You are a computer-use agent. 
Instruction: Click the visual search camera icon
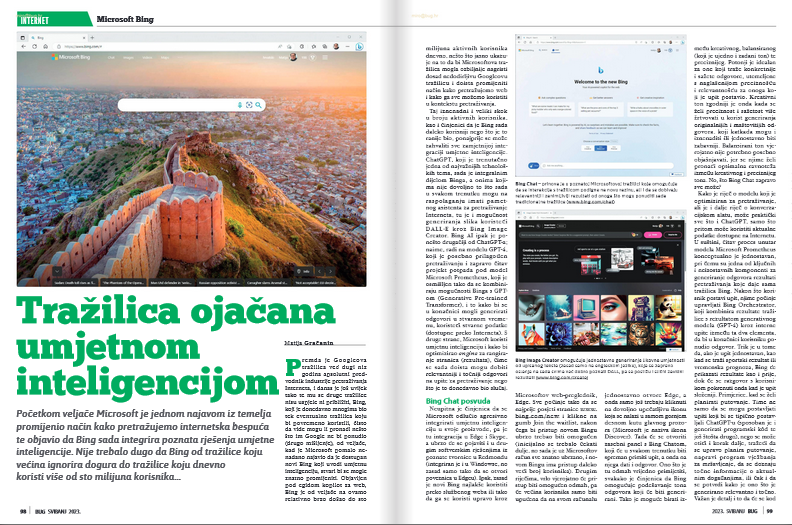click(249, 105)
